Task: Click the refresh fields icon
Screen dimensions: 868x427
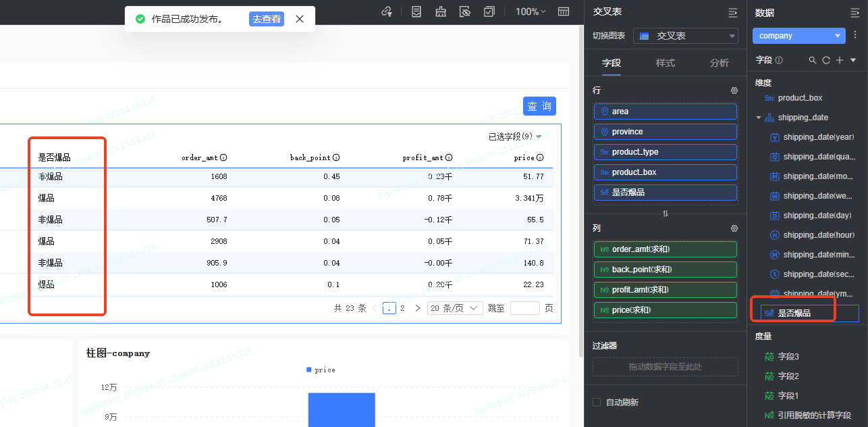Action: click(825, 60)
